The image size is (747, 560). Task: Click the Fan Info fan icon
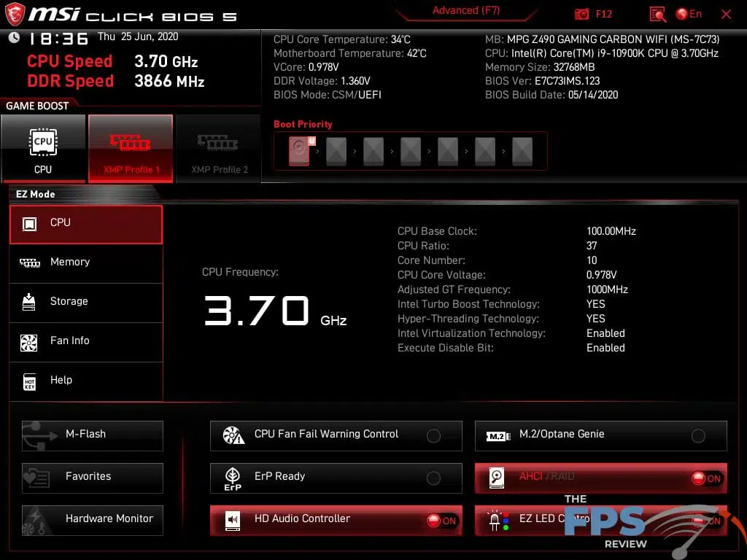click(29, 342)
